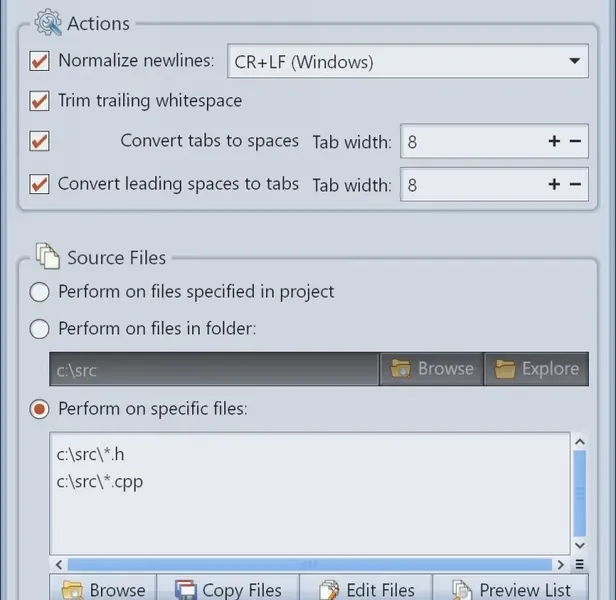Open Edit Files for the file list
The height and width of the screenshot is (600, 616).
[x=374, y=590]
